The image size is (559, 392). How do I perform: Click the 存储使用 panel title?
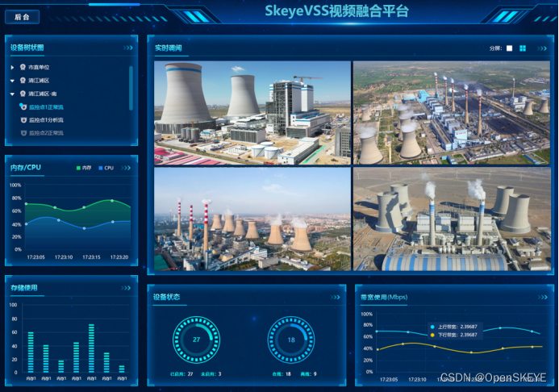point(24,288)
